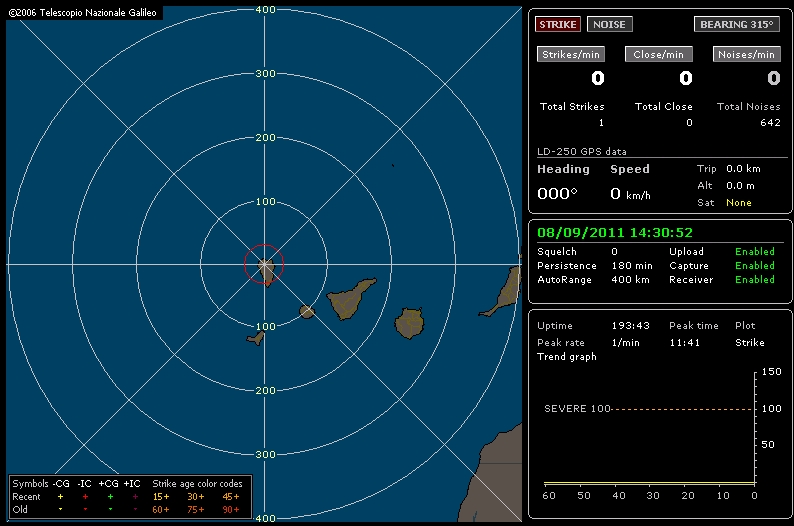
Task: Toggle the Upload Enabled status
Action: click(754, 252)
